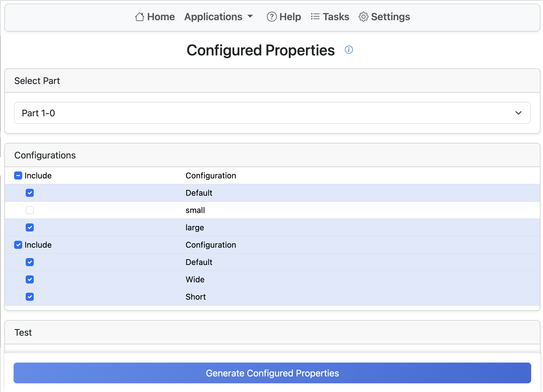Open the Select Part dropdown showing Part 1-0
Viewport: 543px width, 392px height.
(272, 113)
